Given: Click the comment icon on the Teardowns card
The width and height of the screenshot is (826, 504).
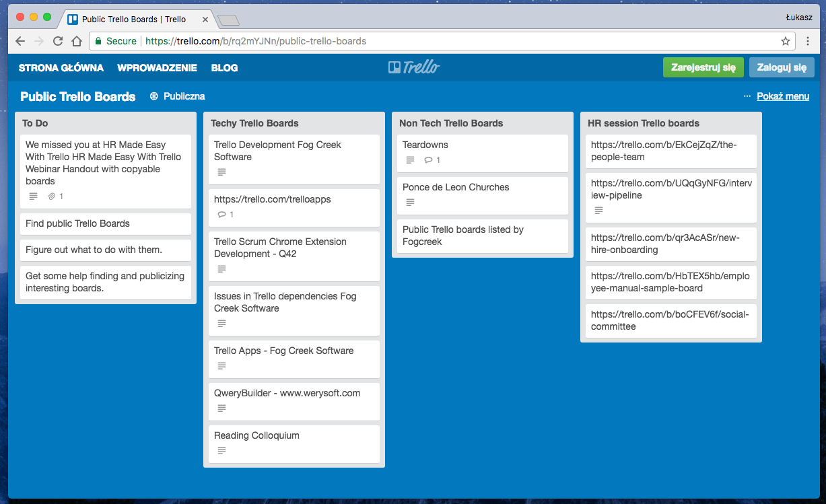Looking at the screenshot, I should pos(428,160).
